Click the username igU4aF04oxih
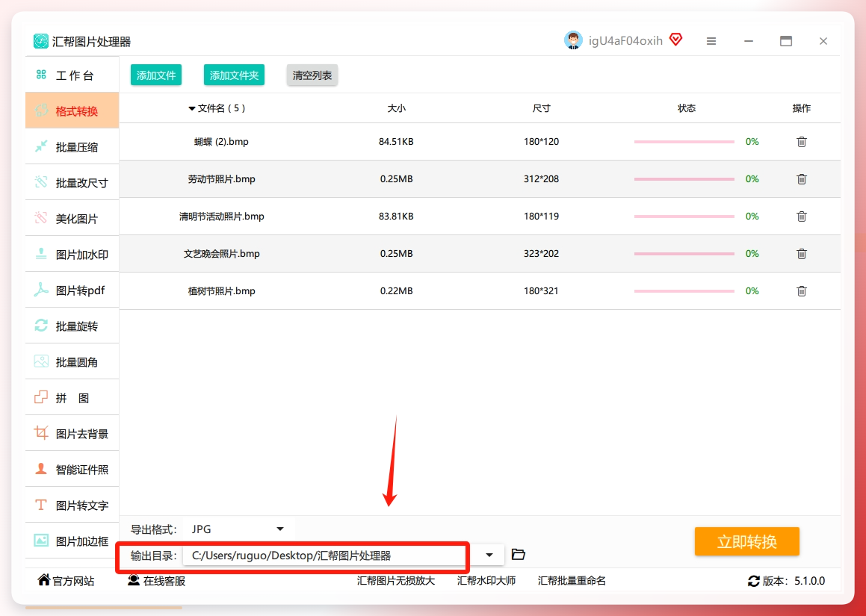Viewport: 866px width, 616px height. (x=625, y=40)
